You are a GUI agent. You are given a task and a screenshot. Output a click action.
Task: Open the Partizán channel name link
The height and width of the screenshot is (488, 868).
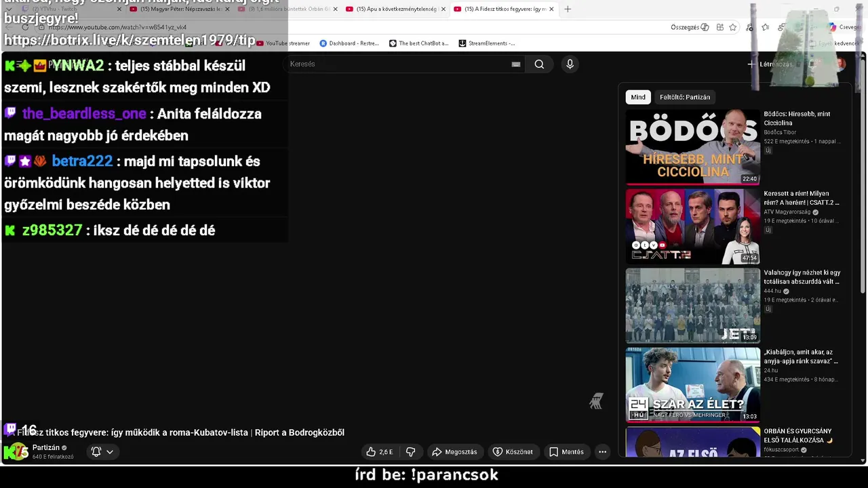tap(46, 448)
